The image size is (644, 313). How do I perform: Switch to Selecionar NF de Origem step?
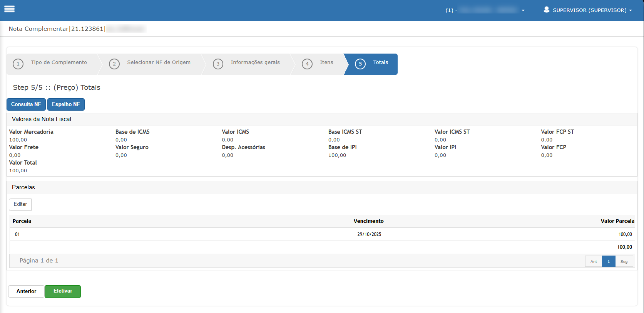[159, 62]
